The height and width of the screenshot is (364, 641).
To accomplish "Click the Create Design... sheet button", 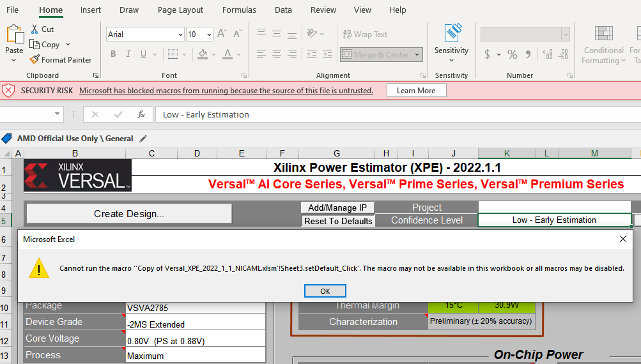I will tap(128, 214).
